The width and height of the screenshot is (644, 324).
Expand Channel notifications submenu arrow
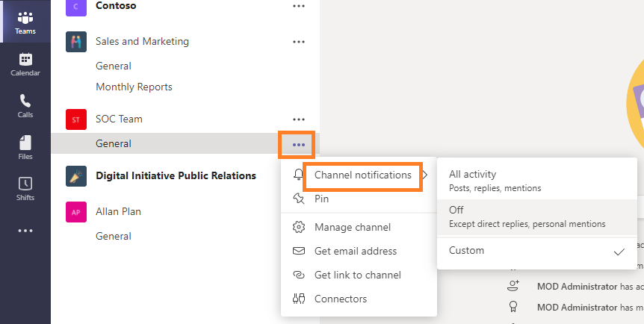426,175
